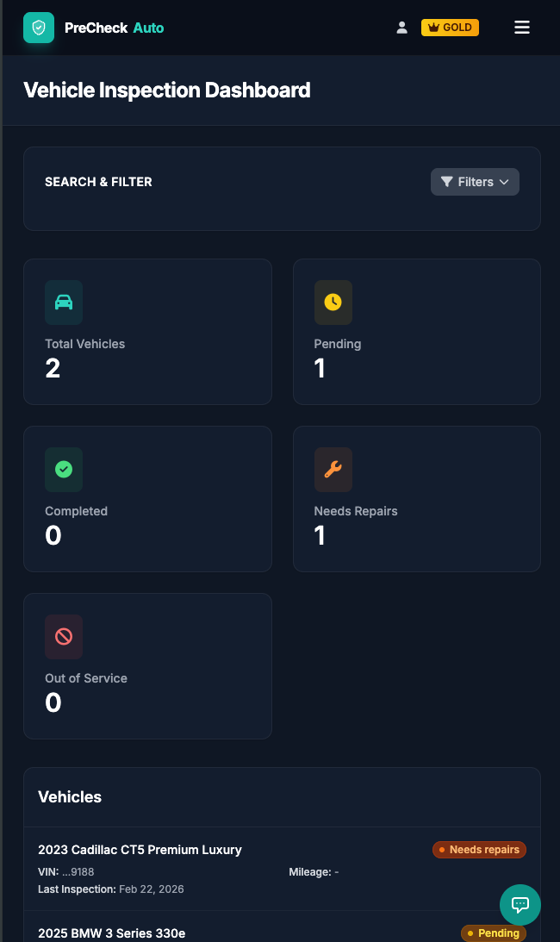The width and height of the screenshot is (560, 942).
Task: Click the Needs Repairs wrench icon
Action: click(x=333, y=470)
